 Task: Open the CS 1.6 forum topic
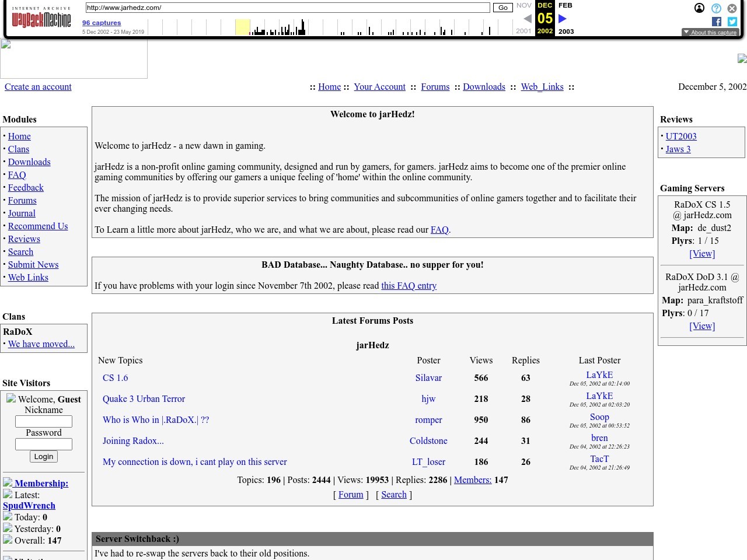pyautogui.click(x=115, y=378)
